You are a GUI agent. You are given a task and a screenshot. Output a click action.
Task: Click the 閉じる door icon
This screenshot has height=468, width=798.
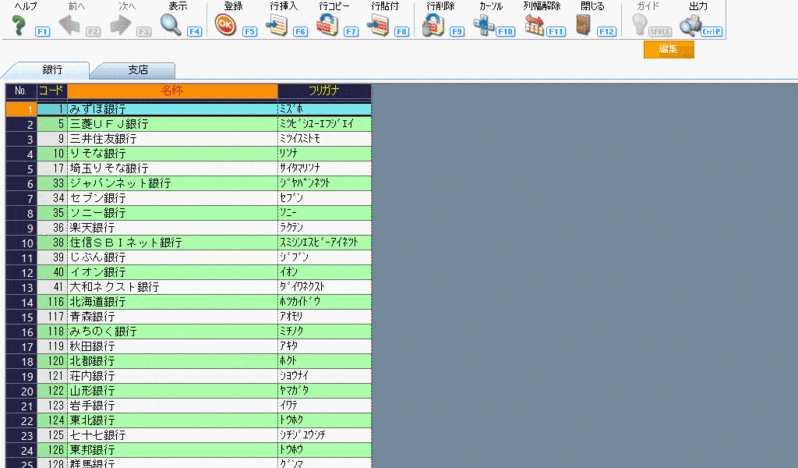coord(583,25)
